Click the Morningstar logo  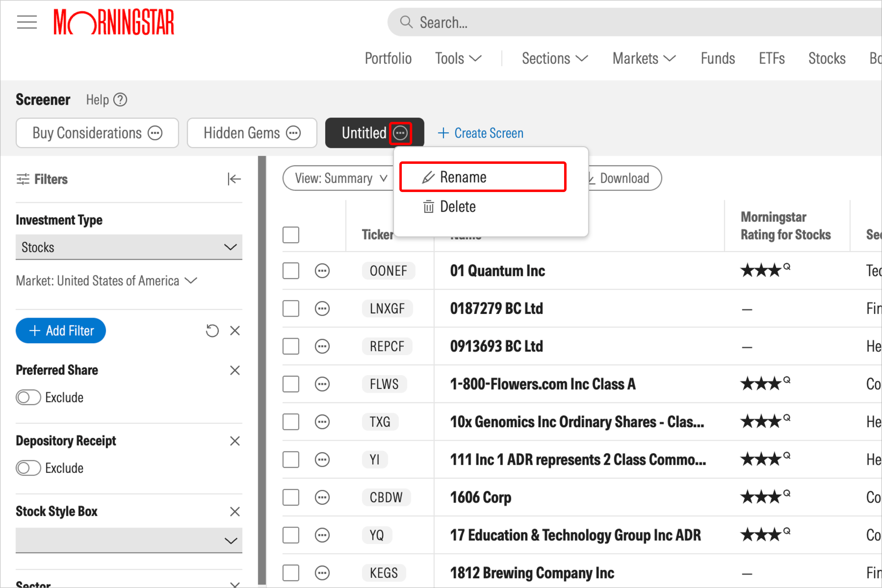(x=114, y=22)
